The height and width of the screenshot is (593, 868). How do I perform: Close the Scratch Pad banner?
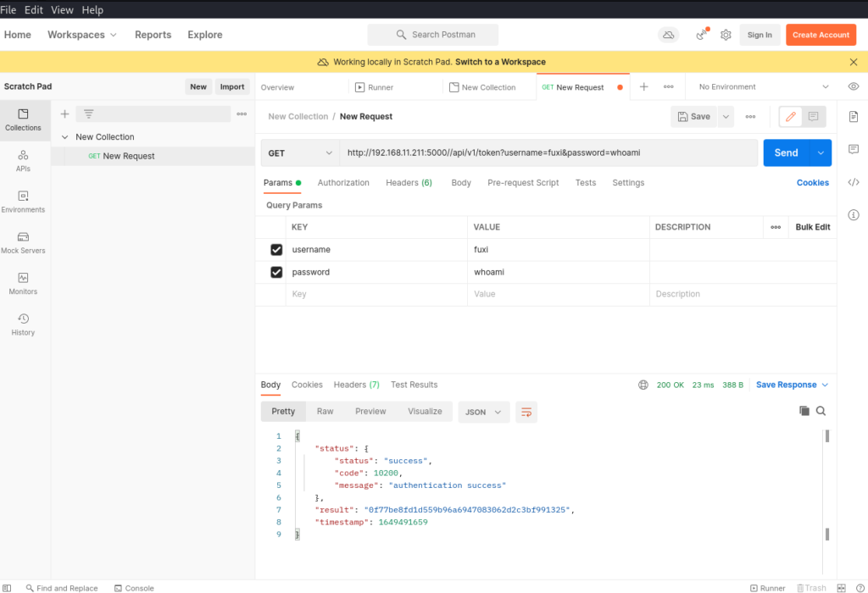[x=854, y=62]
